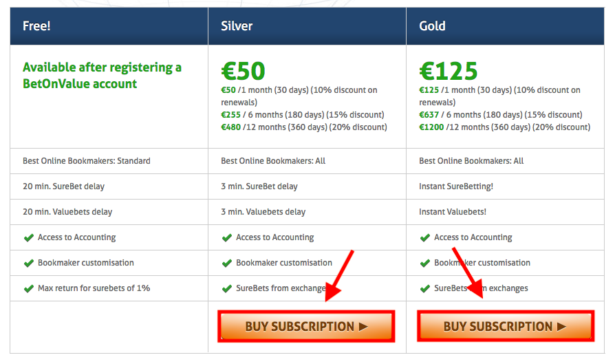Click the €480 twelve-month Silver price
Screen dimensions: 615x364
coord(230,127)
